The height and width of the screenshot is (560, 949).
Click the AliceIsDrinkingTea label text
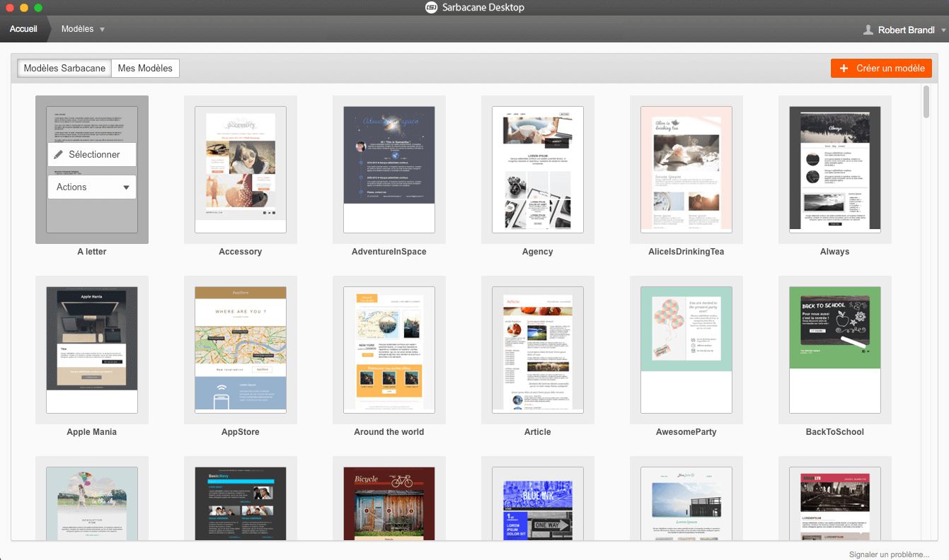pyautogui.click(x=686, y=252)
